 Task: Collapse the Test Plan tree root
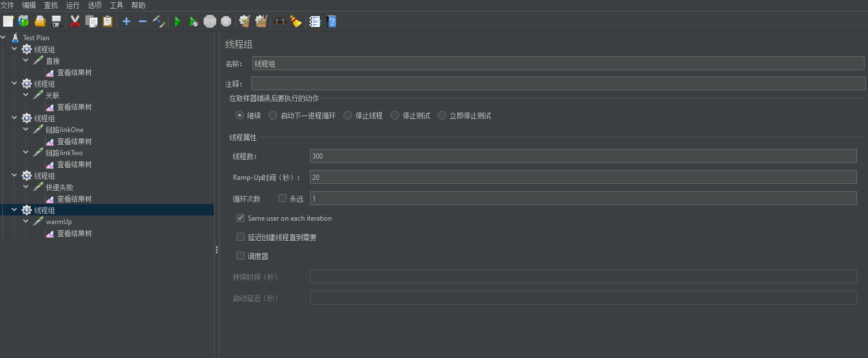(x=4, y=37)
